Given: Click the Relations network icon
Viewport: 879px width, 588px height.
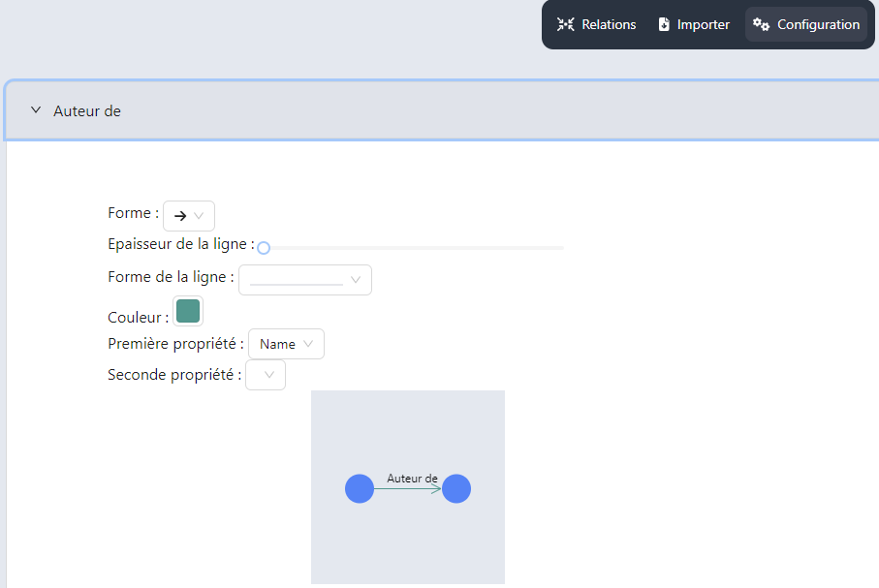Looking at the screenshot, I should [x=566, y=25].
